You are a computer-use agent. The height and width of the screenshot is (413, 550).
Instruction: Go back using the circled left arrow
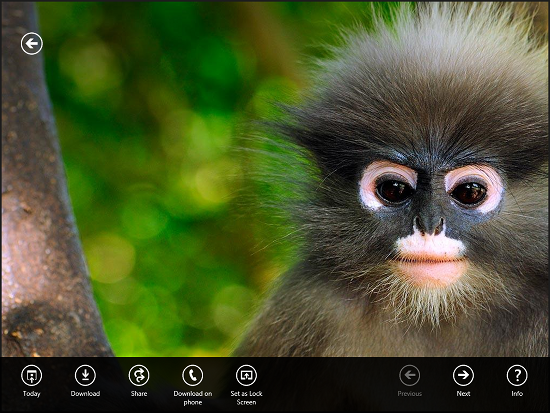click(32, 44)
